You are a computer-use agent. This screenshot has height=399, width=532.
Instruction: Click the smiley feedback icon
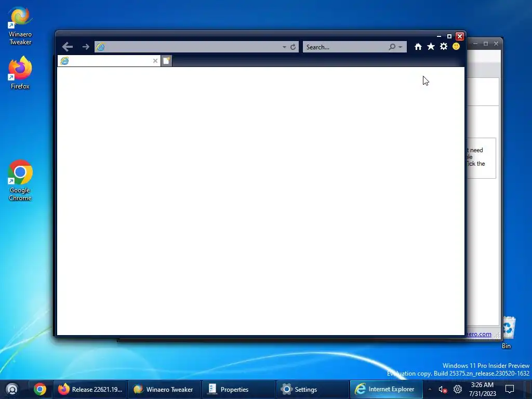point(456,46)
